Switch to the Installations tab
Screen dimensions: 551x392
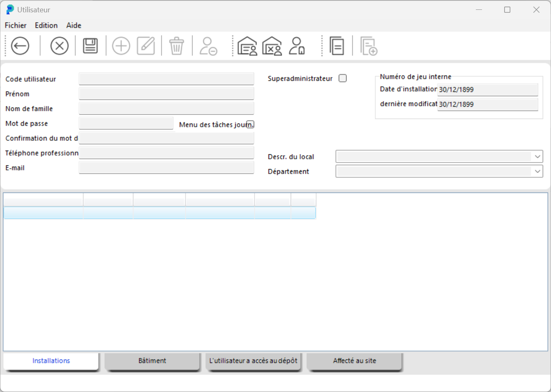point(51,361)
